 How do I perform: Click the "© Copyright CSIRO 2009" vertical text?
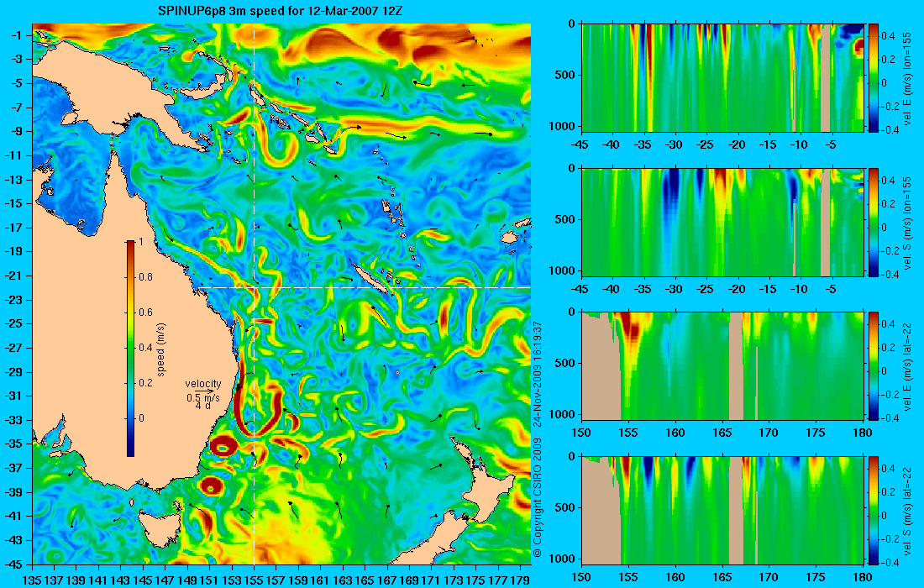[538, 497]
